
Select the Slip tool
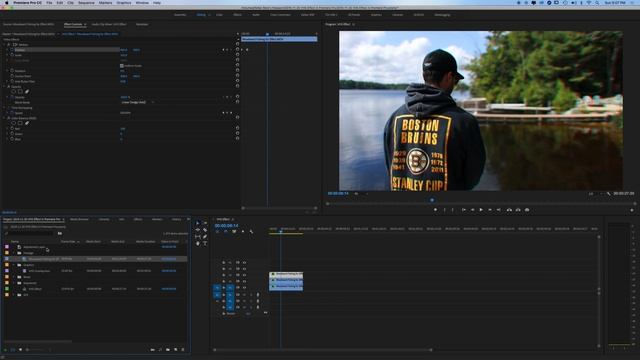[198, 237]
